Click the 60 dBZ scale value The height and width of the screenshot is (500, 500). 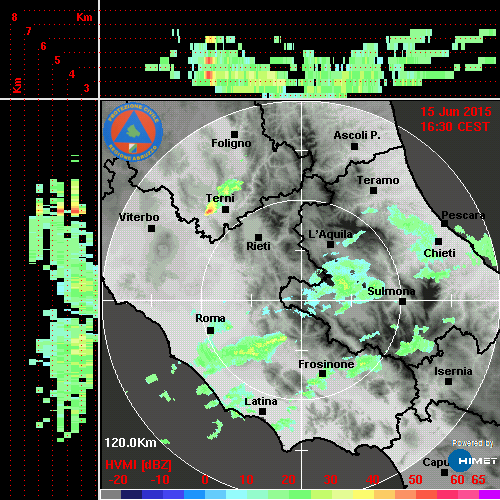tap(457, 480)
